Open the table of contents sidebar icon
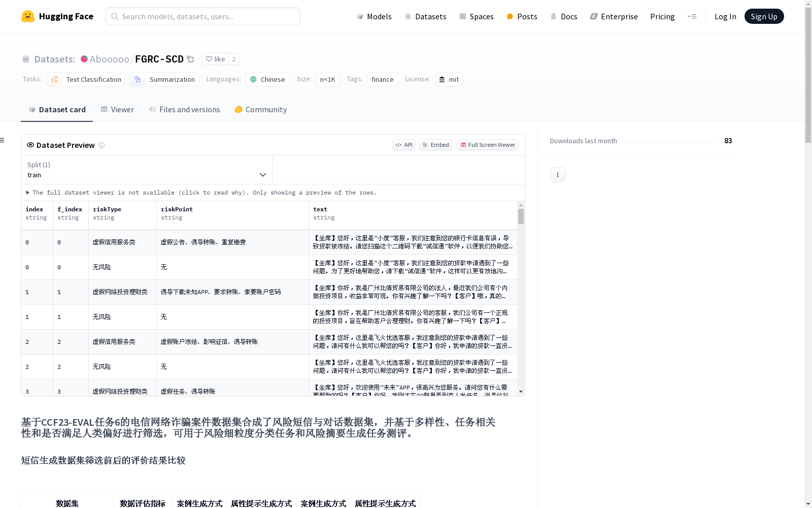The height and width of the screenshot is (508, 812). click(x=2, y=140)
